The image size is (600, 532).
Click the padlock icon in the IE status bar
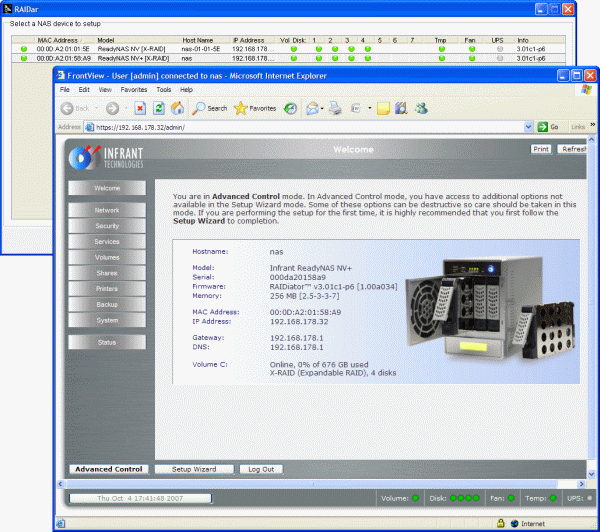[x=500, y=523]
